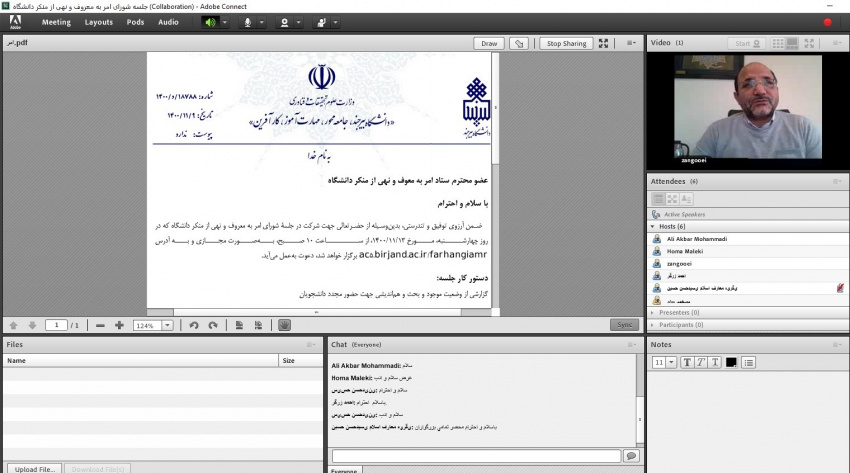Rotate document counterclockwise
The height and width of the screenshot is (473, 850).
194,325
